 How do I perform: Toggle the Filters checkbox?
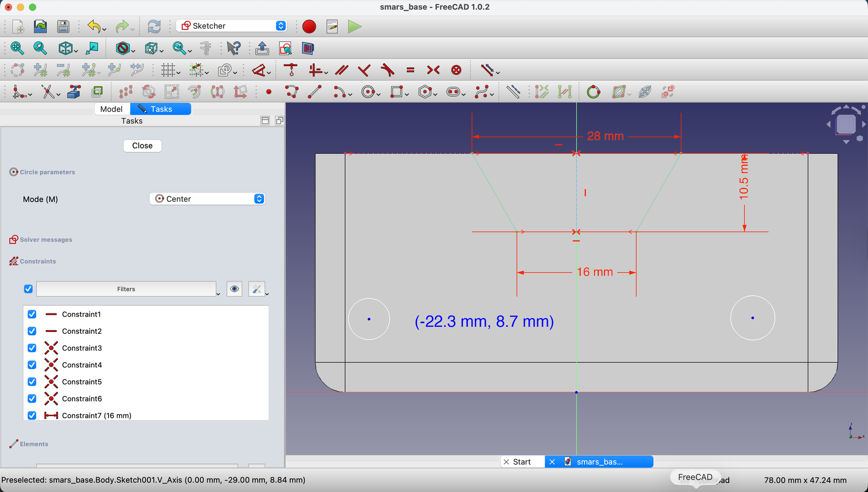28,289
